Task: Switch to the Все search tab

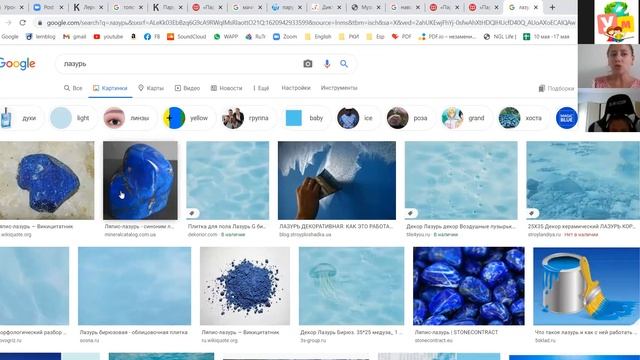Action: 73,88
